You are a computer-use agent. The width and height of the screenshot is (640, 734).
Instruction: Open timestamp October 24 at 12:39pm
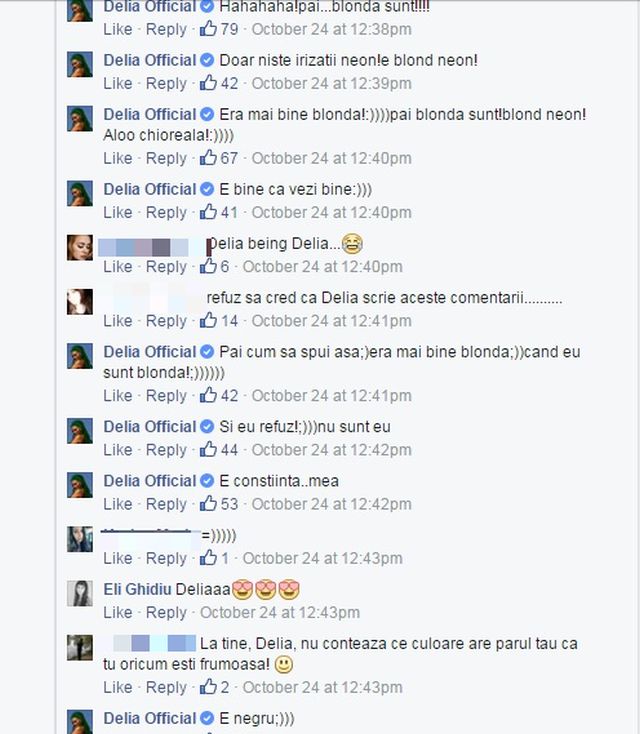coord(331,83)
